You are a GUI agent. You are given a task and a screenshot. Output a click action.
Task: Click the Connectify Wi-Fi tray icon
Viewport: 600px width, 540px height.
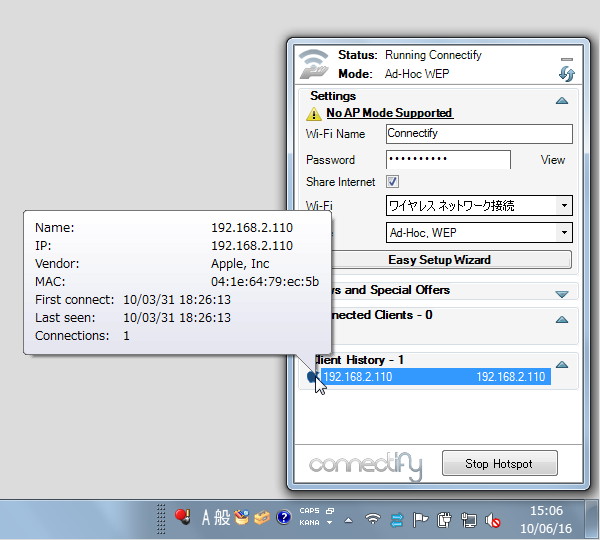tap(373, 519)
